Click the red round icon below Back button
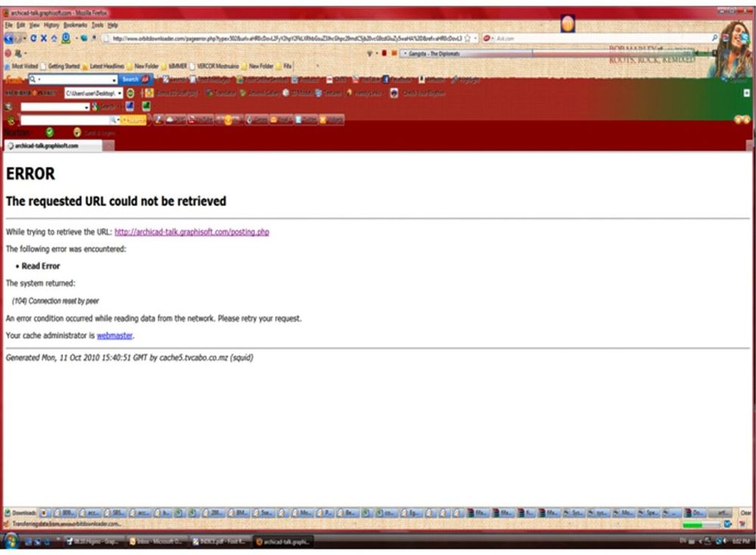756x555 pixels. [x=8, y=53]
